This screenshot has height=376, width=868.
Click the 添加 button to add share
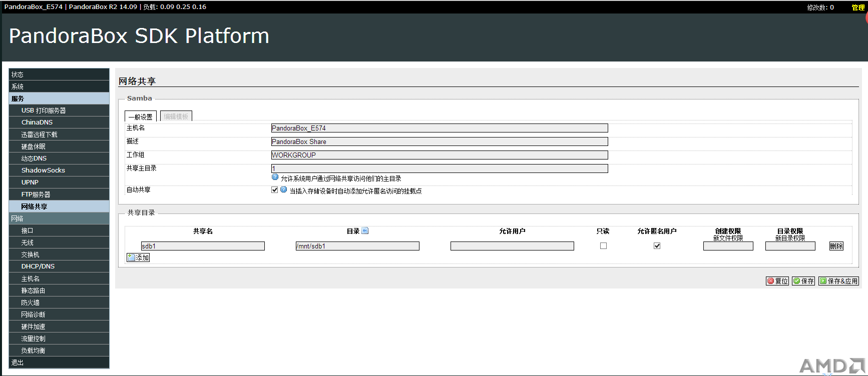pyautogui.click(x=138, y=257)
